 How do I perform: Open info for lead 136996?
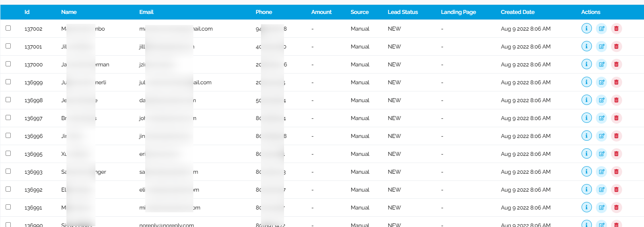point(586,136)
